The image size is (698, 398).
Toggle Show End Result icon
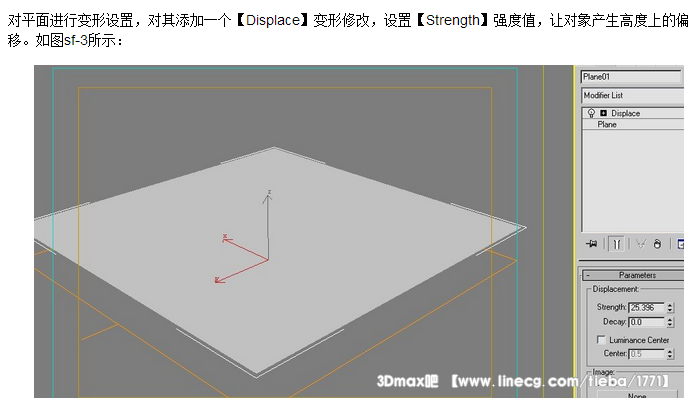[617, 244]
